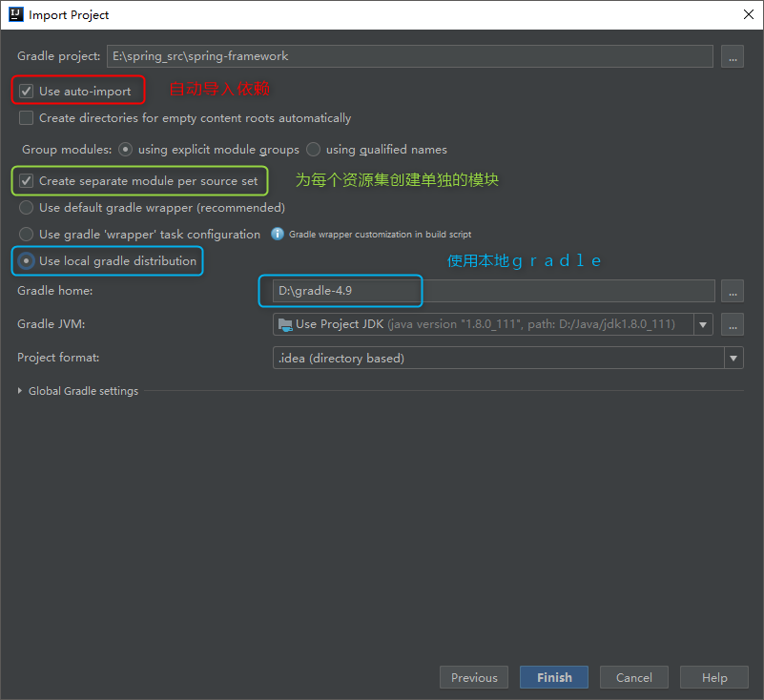
Task: Select Use gradle wrapper task configuration
Action: pos(26,234)
